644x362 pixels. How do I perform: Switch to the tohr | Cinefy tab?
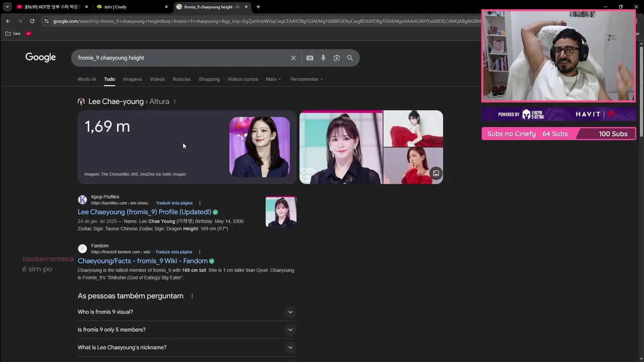(133, 7)
